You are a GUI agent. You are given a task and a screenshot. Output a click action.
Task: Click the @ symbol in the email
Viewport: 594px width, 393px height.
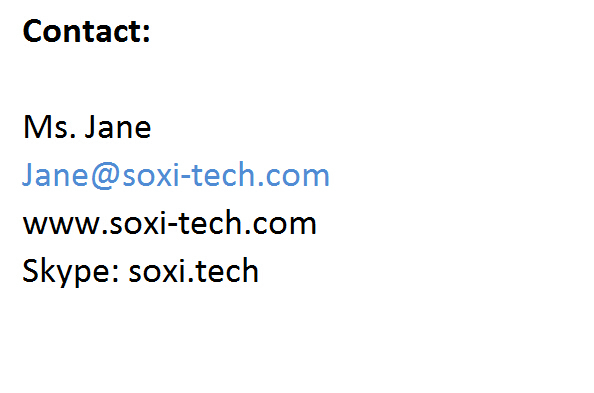click(x=106, y=176)
